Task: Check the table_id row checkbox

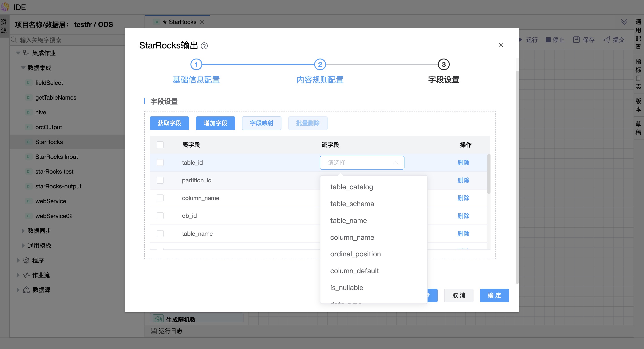Action: click(x=160, y=163)
